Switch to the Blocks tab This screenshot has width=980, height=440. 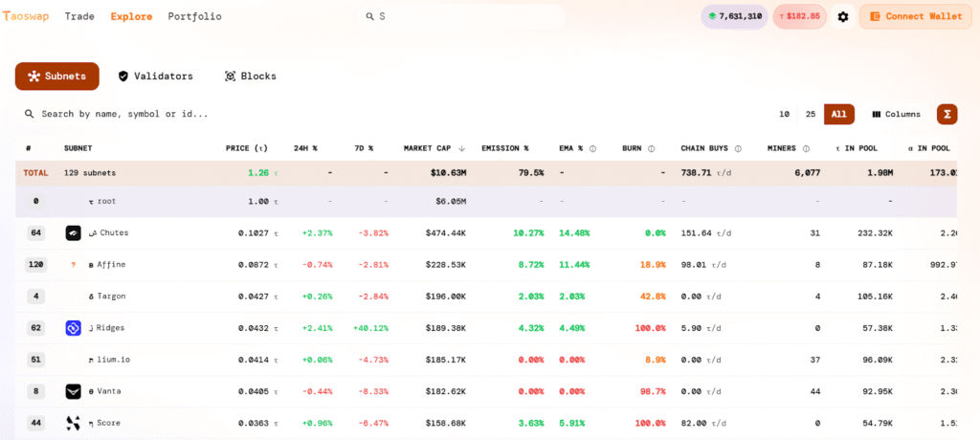tap(250, 76)
